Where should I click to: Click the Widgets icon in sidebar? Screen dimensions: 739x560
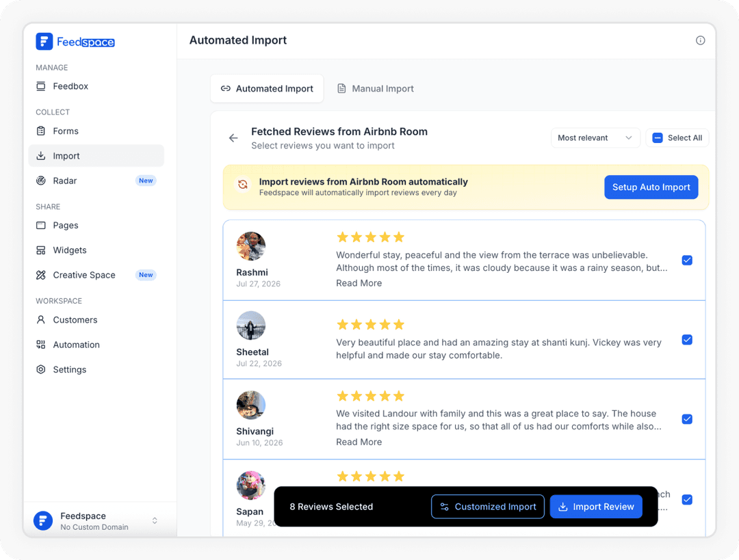[41, 250]
